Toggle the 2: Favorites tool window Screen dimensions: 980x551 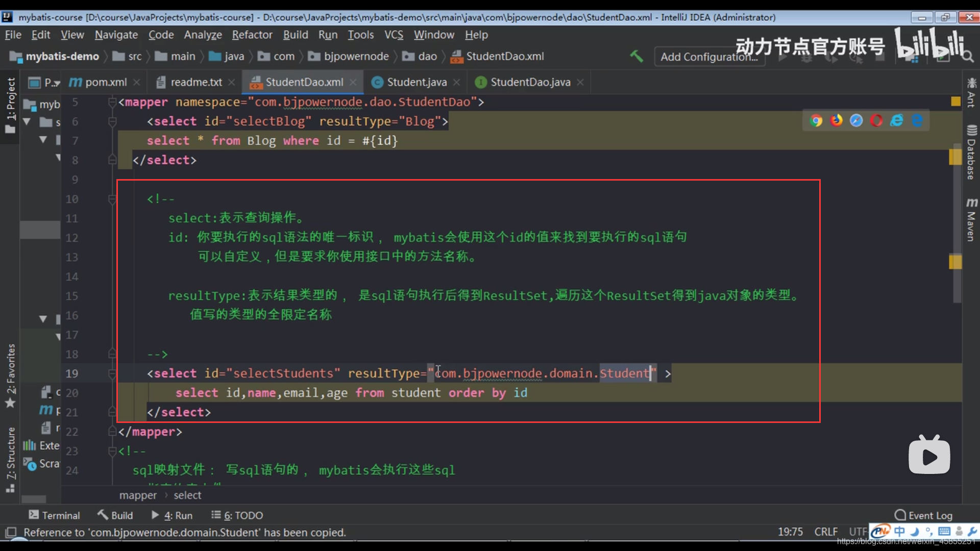click(10, 375)
